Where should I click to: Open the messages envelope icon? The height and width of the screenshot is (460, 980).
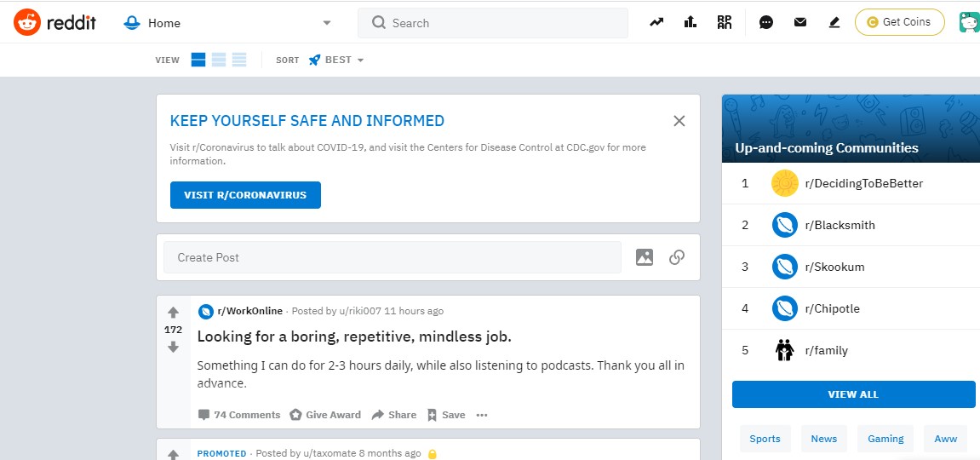800,22
